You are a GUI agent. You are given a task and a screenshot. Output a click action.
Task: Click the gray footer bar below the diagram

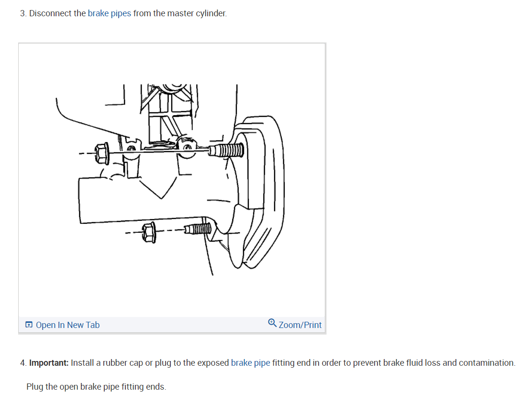172,325
